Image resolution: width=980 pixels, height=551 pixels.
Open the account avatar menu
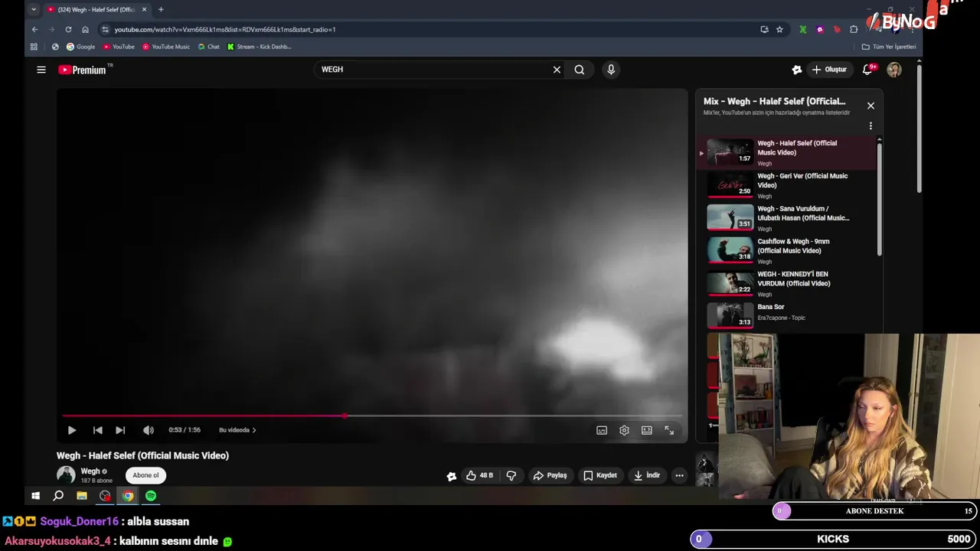pos(894,70)
